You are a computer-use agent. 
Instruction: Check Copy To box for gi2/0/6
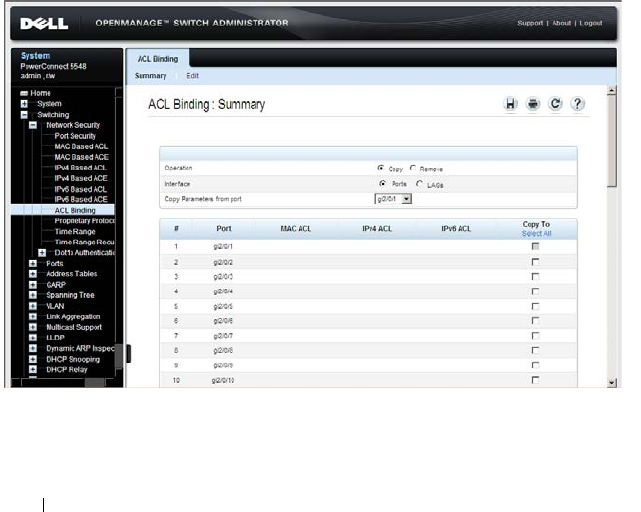tap(535, 321)
